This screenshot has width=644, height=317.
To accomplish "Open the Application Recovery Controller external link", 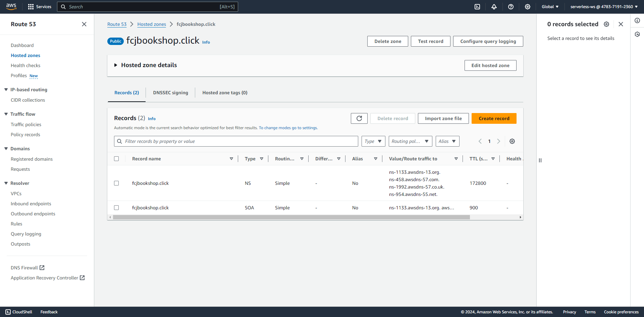I will click(48, 278).
